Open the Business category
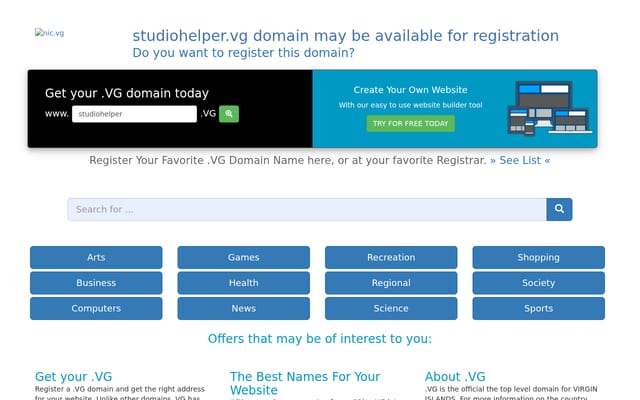 [96, 282]
